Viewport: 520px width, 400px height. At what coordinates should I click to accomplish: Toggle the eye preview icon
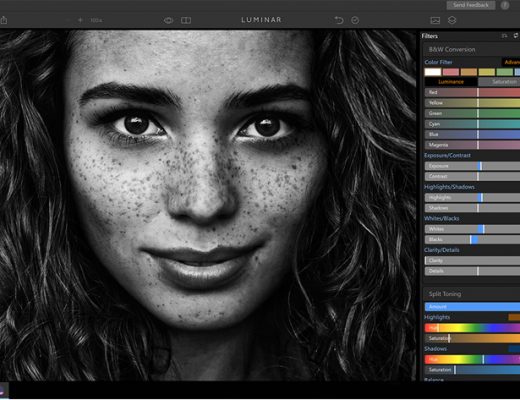point(168,20)
